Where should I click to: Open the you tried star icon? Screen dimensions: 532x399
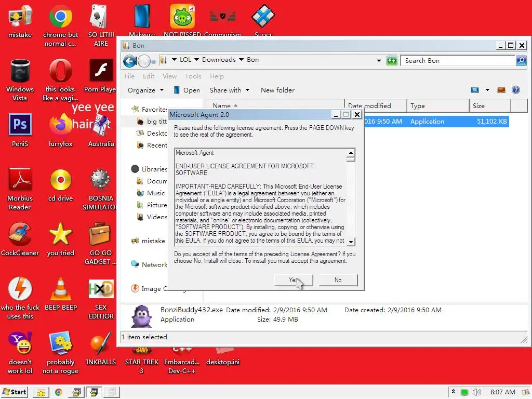point(60,240)
